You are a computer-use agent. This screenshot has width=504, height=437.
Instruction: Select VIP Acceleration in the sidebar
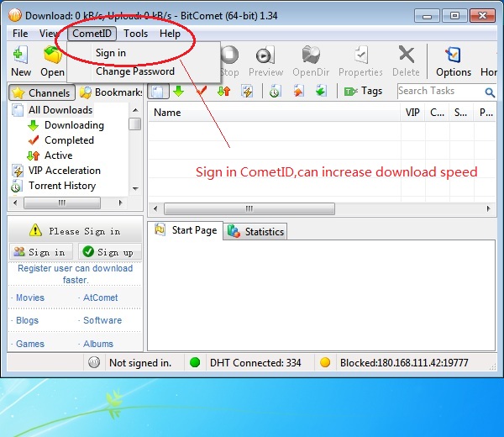click(x=64, y=171)
